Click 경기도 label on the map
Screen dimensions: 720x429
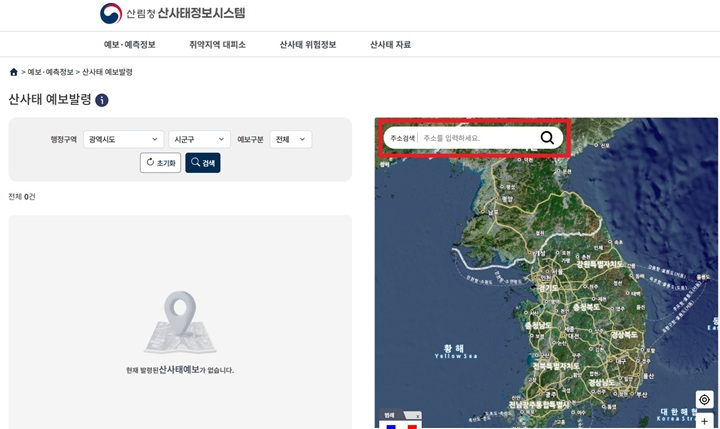548,288
